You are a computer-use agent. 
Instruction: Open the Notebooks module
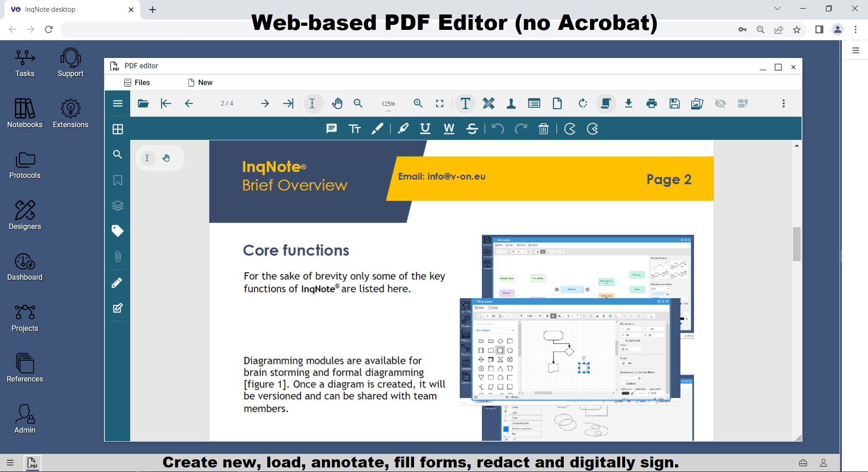(x=25, y=114)
